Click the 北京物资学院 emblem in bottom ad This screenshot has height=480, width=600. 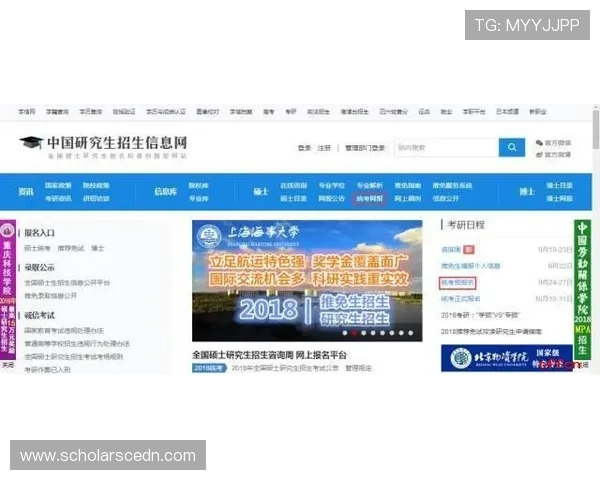coord(460,359)
